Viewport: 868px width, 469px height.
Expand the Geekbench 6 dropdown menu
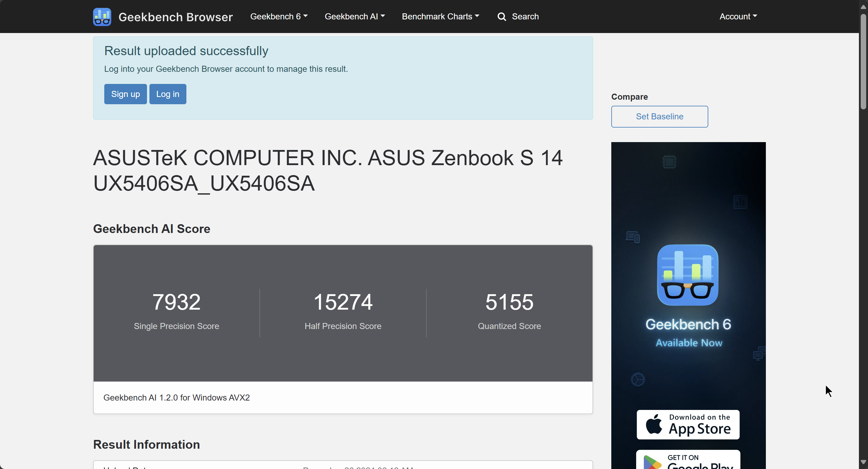click(279, 16)
